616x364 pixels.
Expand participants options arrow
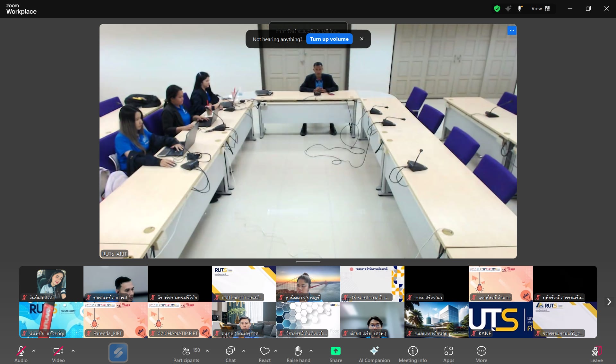click(207, 351)
